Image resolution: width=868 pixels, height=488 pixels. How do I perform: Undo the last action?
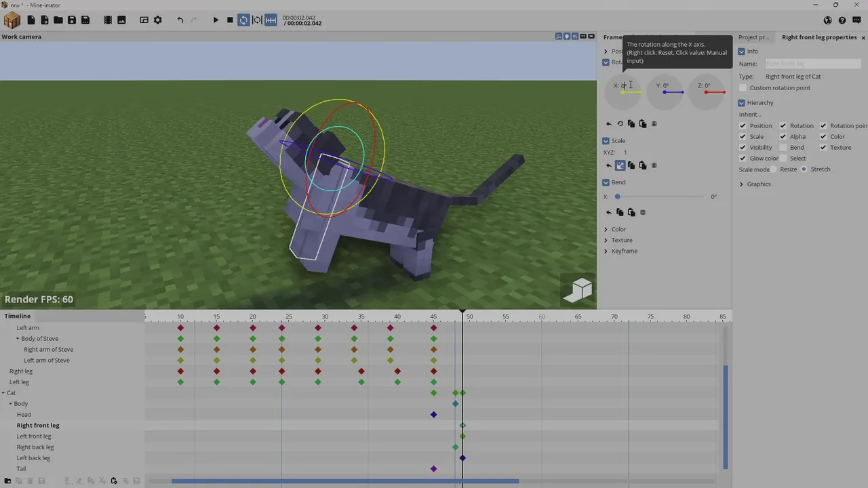click(180, 20)
